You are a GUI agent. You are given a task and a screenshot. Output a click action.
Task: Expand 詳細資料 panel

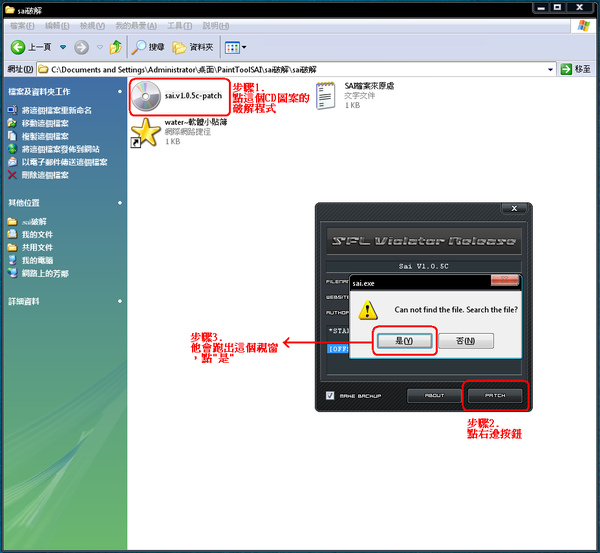pyautogui.click(x=120, y=301)
